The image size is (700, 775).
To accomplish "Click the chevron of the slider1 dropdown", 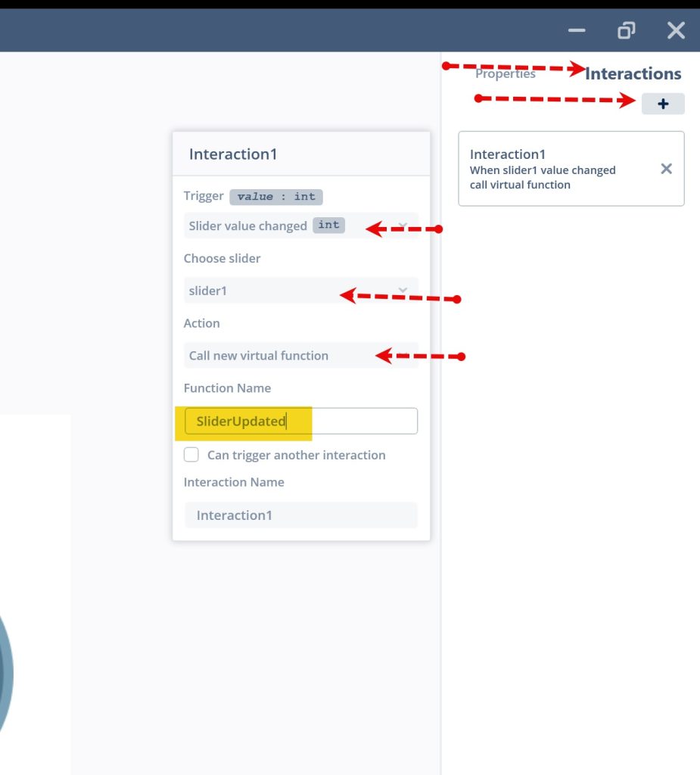I will tap(403, 291).
